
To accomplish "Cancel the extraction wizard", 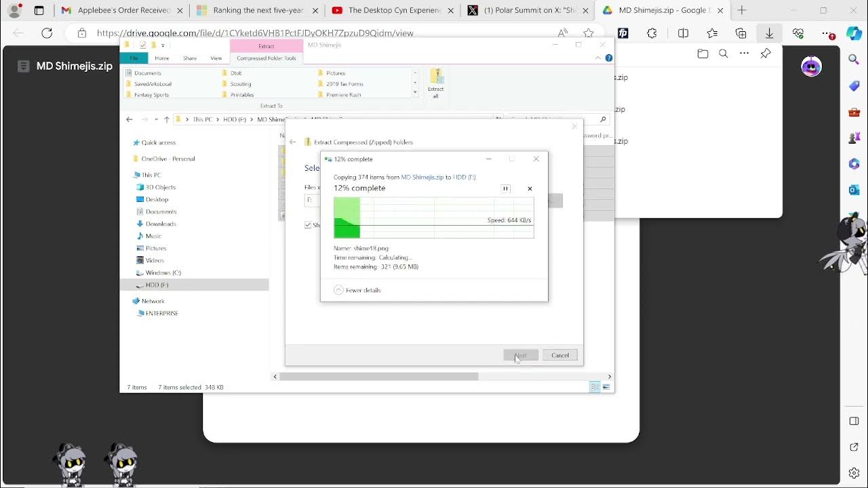I will (560, 355).
